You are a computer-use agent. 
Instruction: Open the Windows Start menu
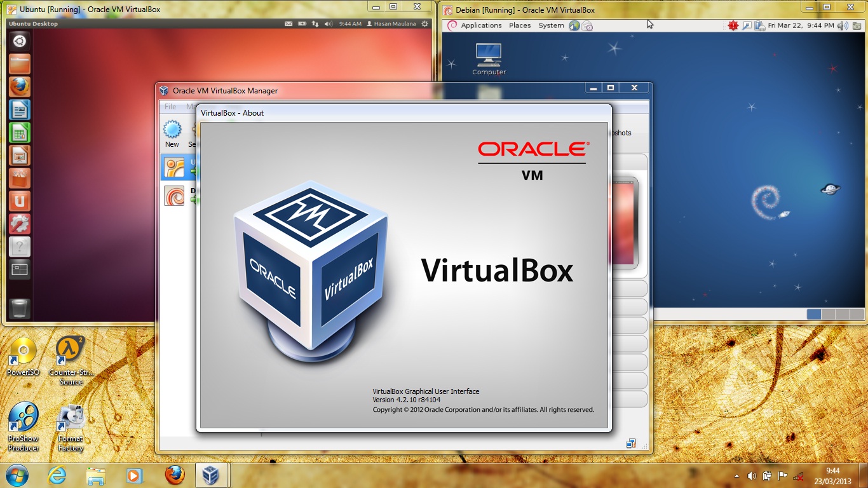17,475
